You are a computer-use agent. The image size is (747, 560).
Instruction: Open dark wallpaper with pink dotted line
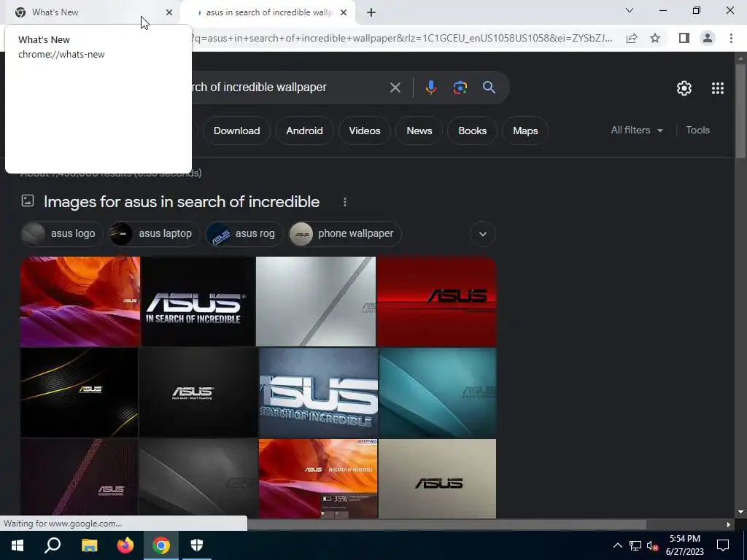tap(79, 478)
